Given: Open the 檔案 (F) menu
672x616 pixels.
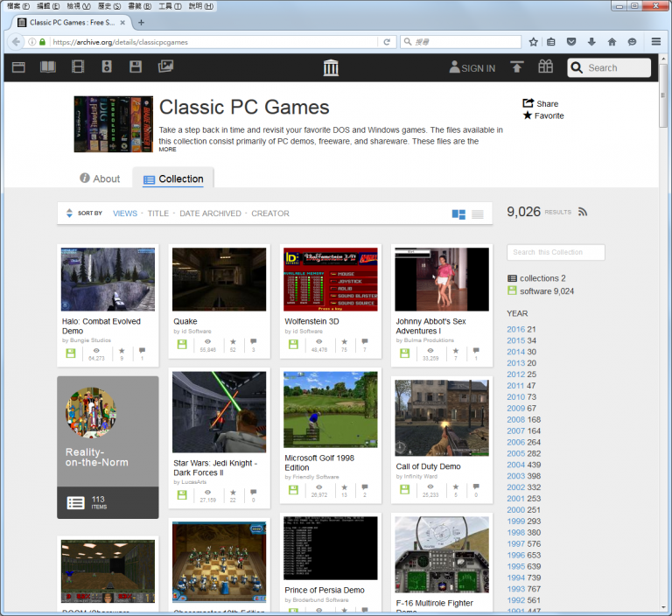Looking at the screenshot, I should point(18,6).
